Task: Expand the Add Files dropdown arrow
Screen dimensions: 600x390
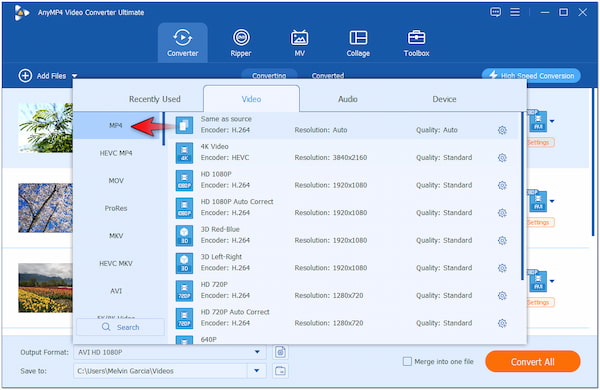Action: (x=75, y=76)
